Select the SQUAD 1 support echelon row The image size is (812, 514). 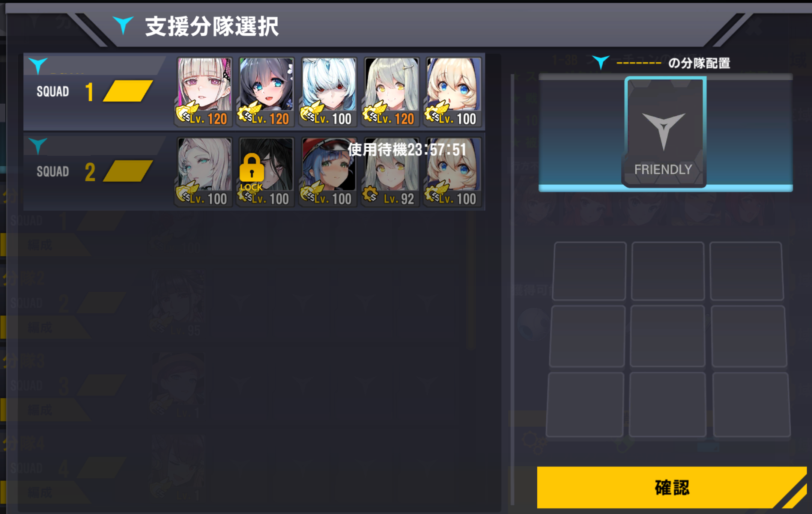tap(254, 92)
